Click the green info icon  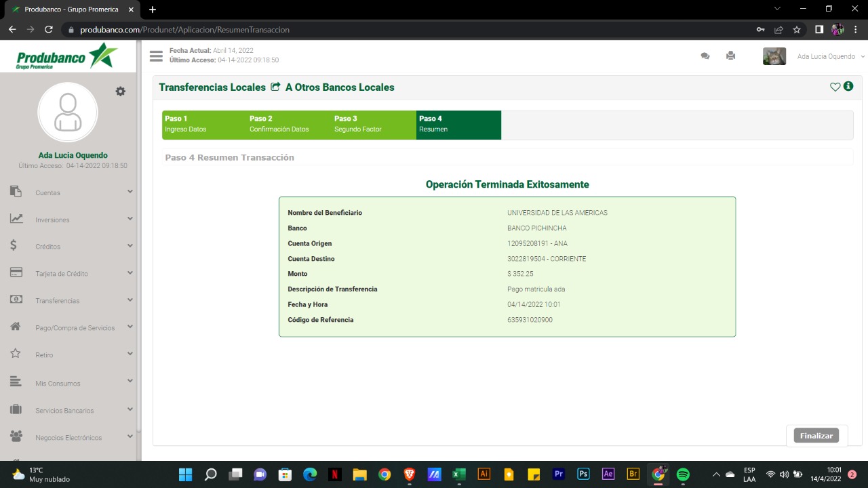[848, 87]
